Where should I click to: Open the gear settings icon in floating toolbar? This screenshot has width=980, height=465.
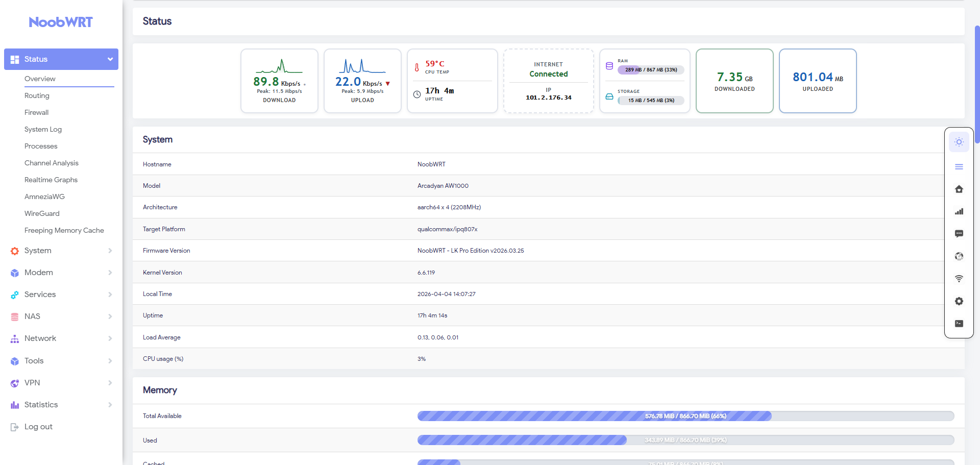[x=959, y=301]
